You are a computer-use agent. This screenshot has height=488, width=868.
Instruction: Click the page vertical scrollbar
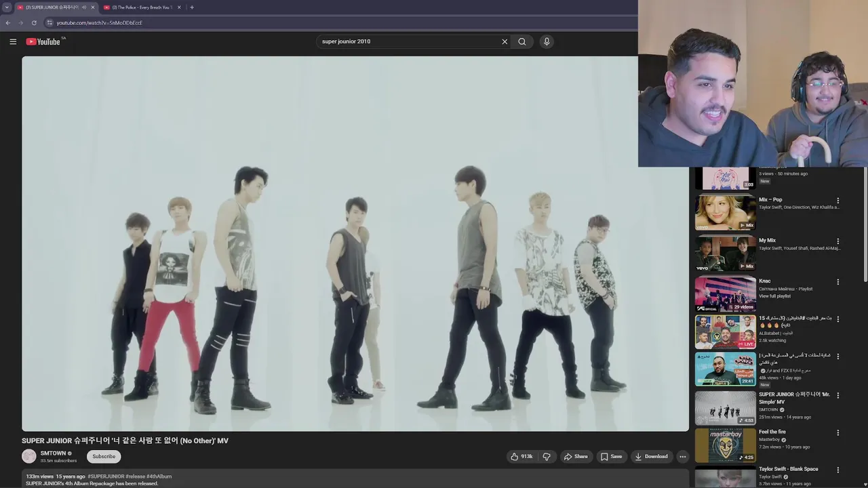(x=865, y=224)
